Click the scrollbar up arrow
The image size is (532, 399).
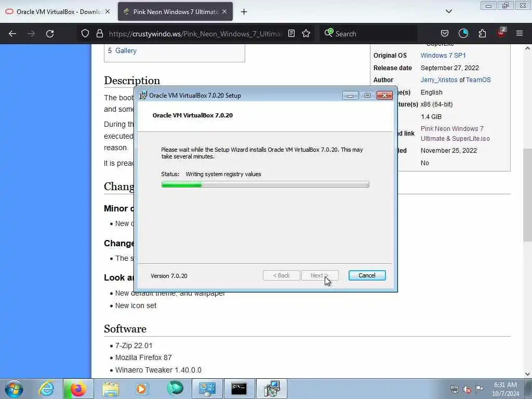pyautogui.click(x=527, y=48)
